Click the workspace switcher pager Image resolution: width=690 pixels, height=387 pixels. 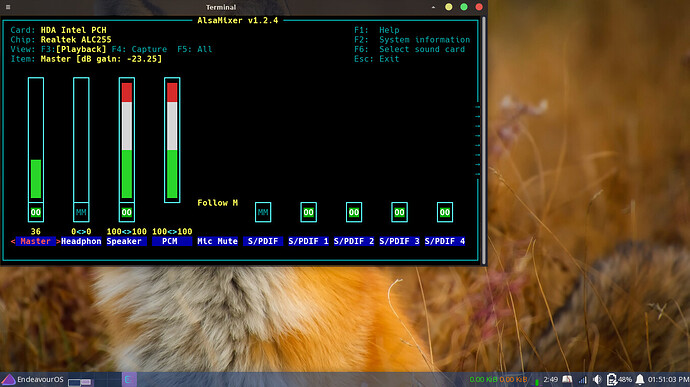tap(80, 381)
